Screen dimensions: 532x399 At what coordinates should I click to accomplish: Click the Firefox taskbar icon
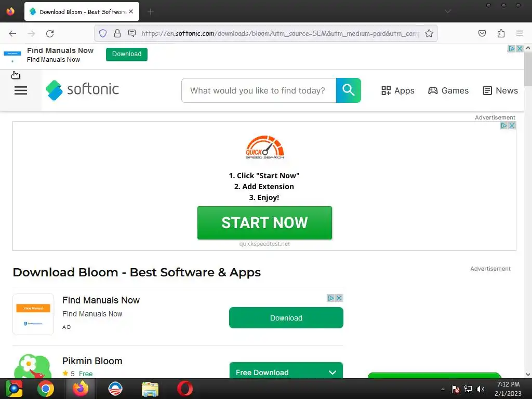coord(80,389)
